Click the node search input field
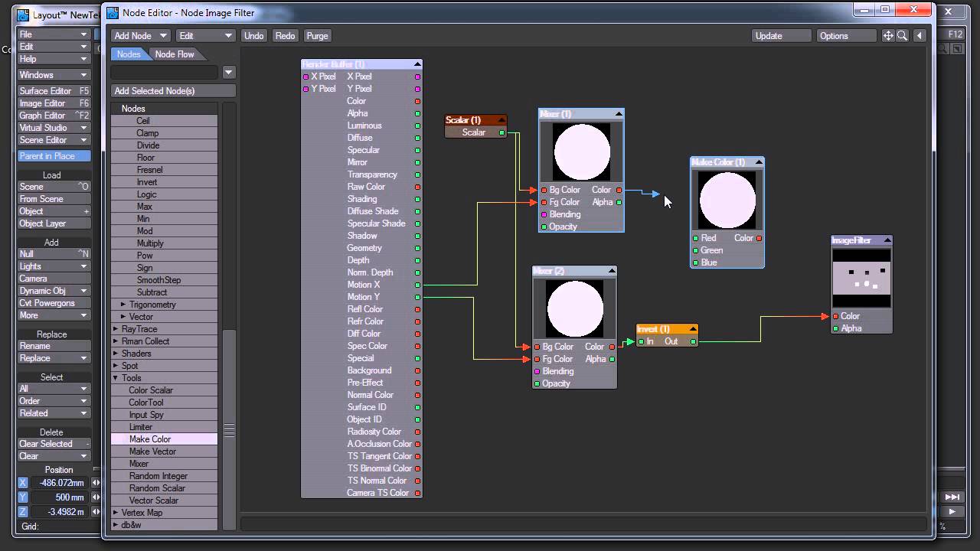 point(165,73)
